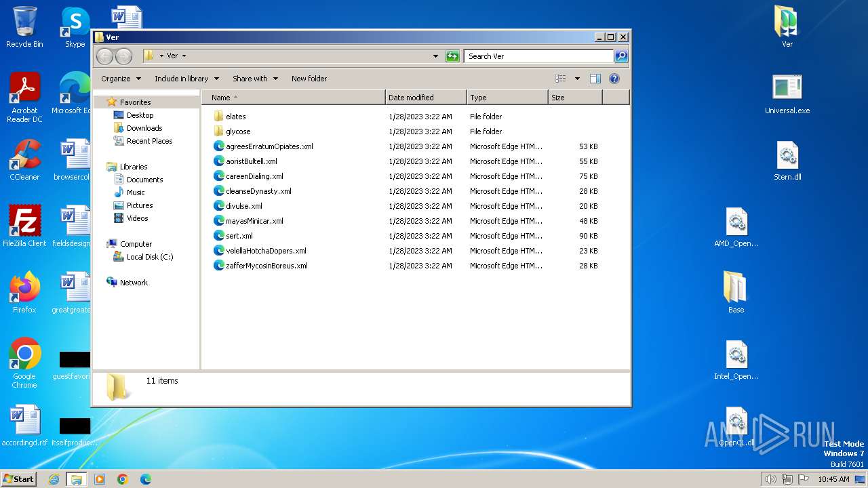Select Desktop under Favorites
This screenshot has width=868, height=488.
(140, 115)
